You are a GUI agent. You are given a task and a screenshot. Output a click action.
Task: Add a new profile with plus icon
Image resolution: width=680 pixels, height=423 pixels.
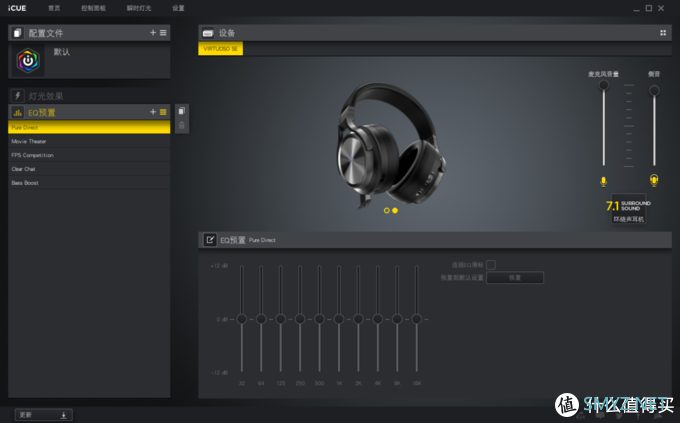[153, 33]
